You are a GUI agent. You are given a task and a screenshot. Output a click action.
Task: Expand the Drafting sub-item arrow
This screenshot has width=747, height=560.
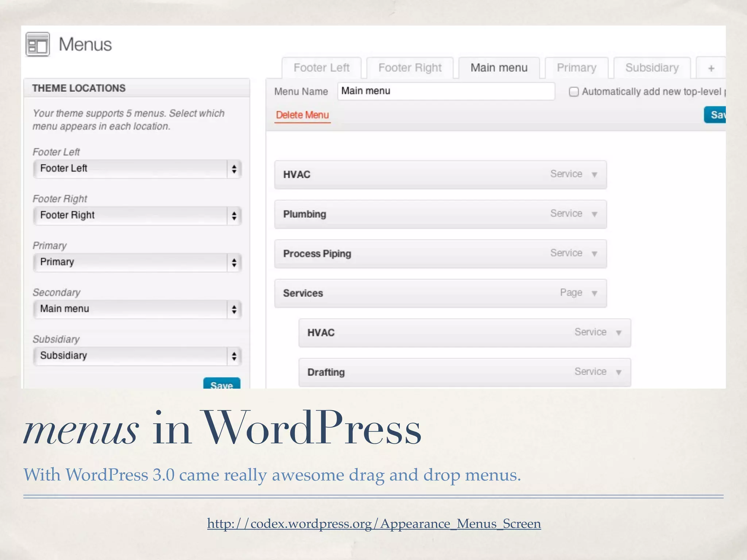619,373
